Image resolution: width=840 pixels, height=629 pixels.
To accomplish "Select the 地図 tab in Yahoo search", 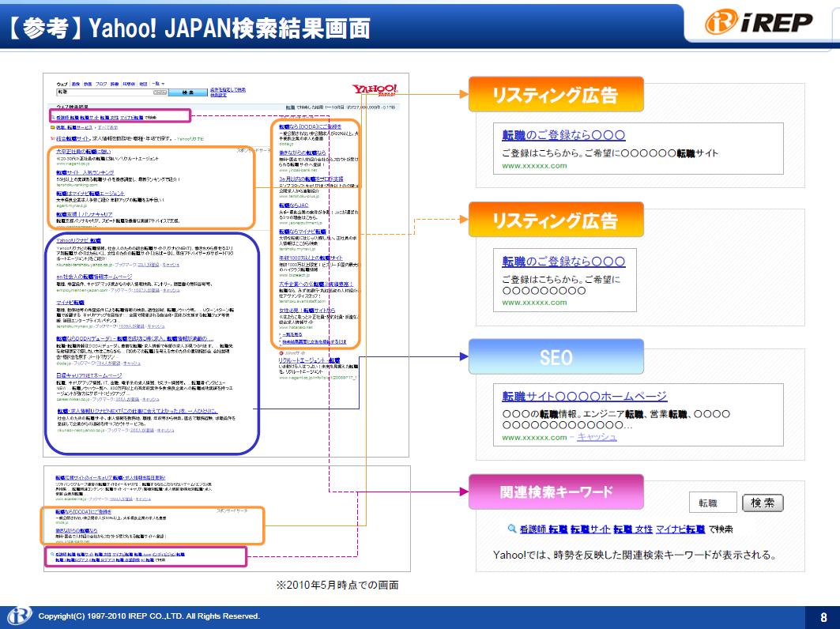I will (143, 84).
